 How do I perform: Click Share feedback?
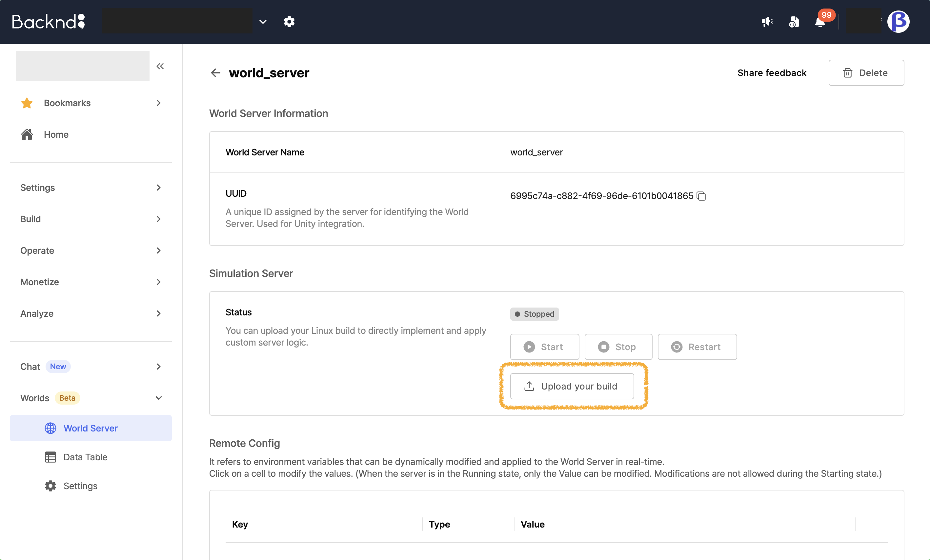[x=772, y=72]
